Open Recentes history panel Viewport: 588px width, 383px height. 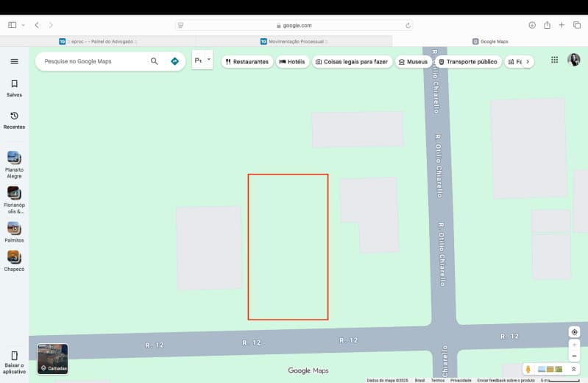pos(14,121)
